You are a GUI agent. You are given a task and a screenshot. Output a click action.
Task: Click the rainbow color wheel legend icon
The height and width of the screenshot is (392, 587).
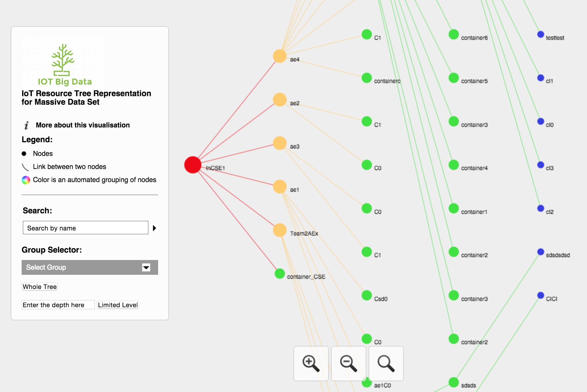[x=26, y=180]
